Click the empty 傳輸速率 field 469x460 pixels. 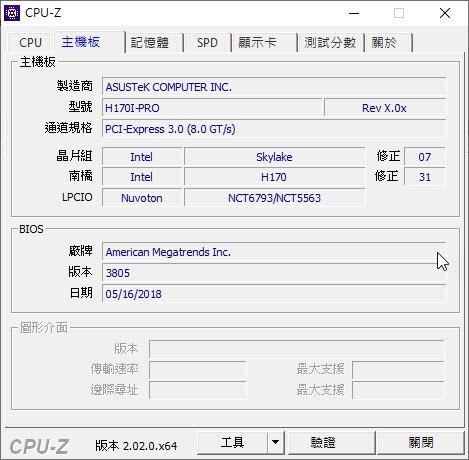[x=198, y=370]
